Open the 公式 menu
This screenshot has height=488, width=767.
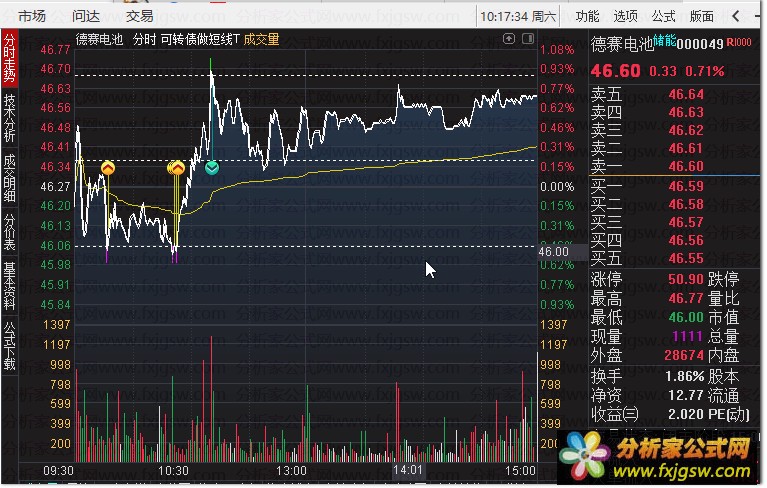pos(663,16)
